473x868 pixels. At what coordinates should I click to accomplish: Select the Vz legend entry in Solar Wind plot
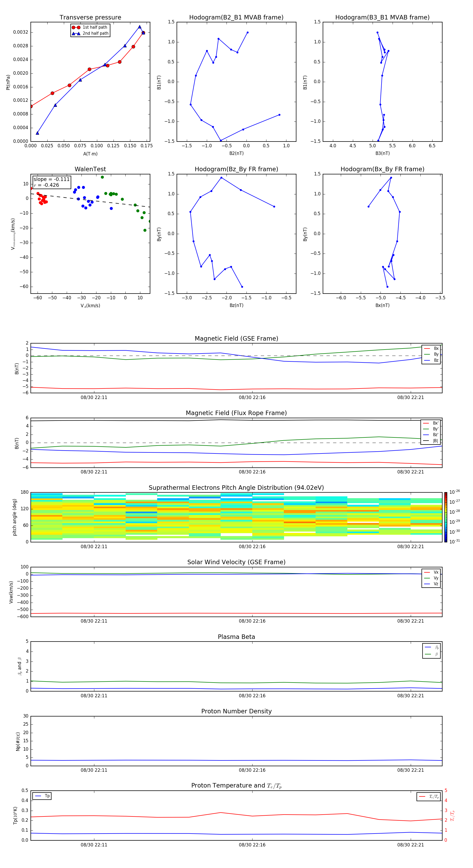point(431,584)
